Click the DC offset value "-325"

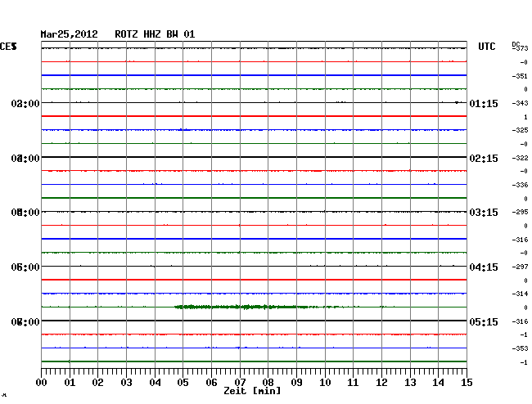520,130
